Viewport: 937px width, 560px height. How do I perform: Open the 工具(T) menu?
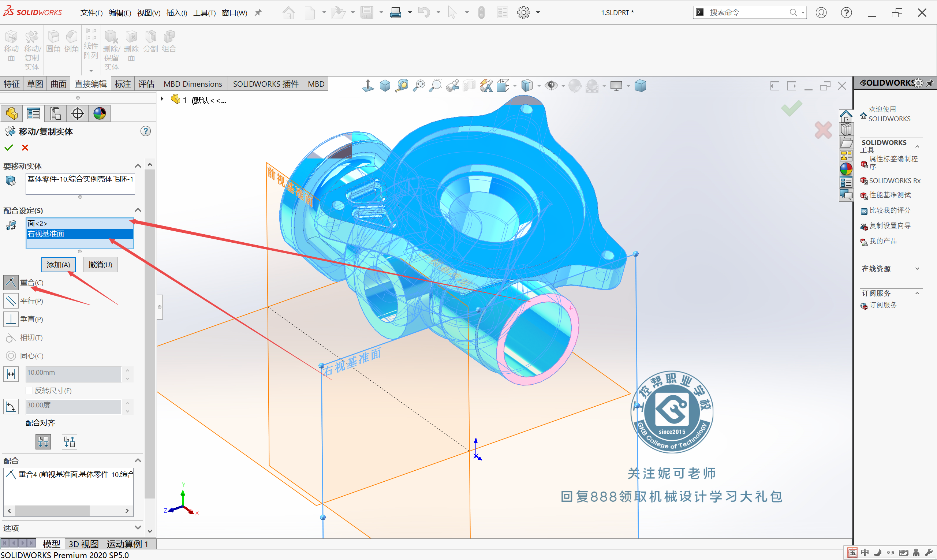[205, 13]
